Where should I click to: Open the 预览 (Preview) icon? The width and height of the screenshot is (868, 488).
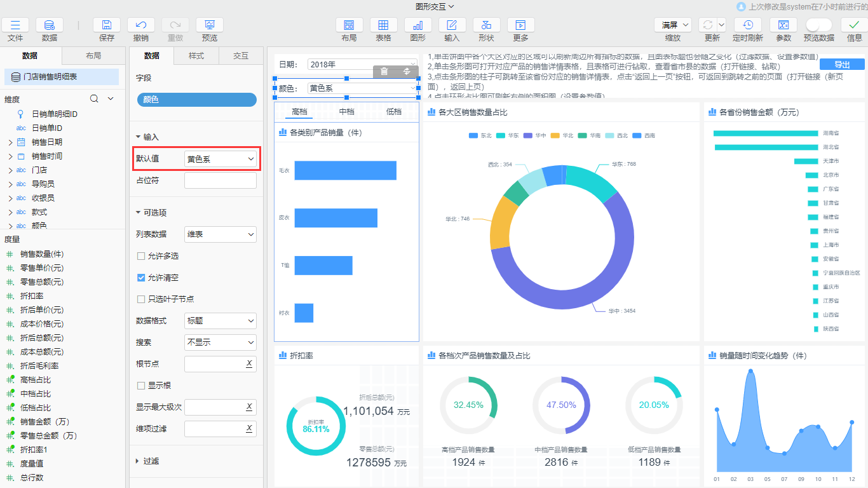[209, 25]
